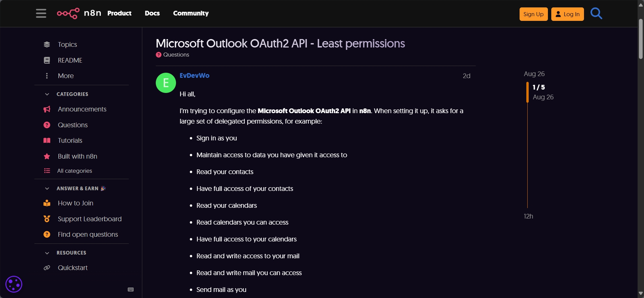
Task: Open the n8n logo home link
Action: [79, 13]
